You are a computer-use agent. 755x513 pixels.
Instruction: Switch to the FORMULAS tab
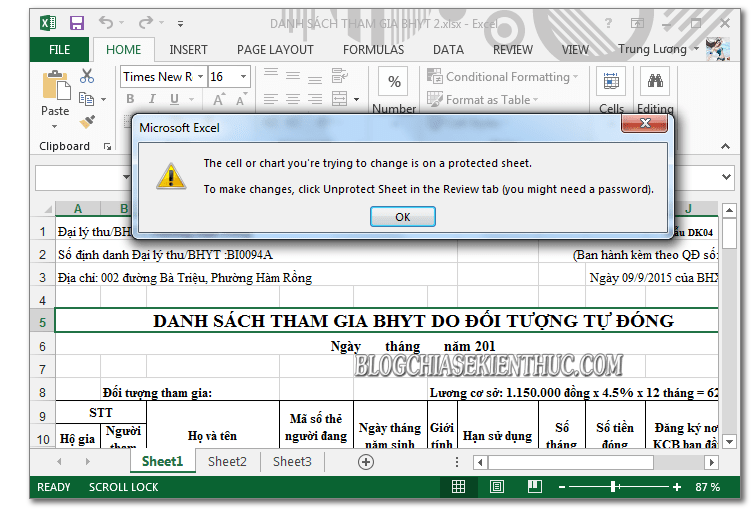pyautogui.click(x=374, y=50)
